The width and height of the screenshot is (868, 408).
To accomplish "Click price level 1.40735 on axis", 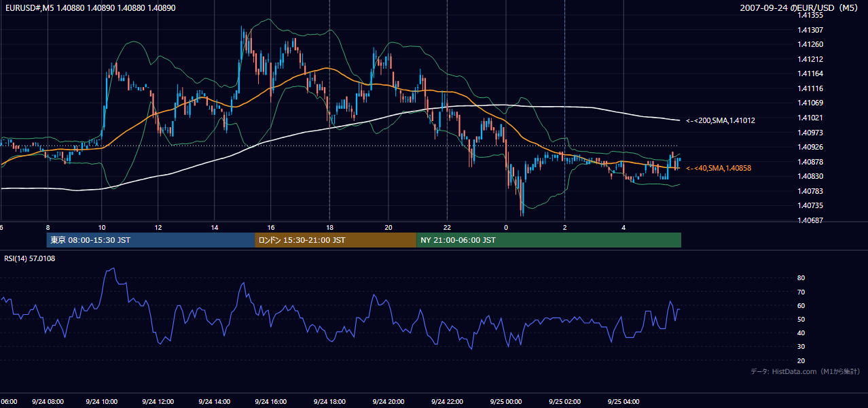I will tap(810, 205).
